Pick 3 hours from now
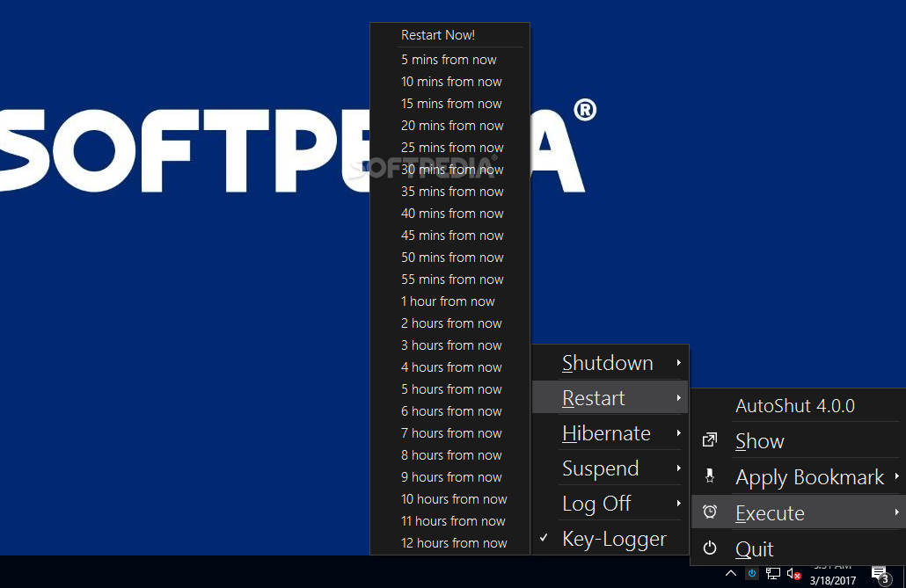The height and width of the screenshot is (588, 906). tap(449, 345)
